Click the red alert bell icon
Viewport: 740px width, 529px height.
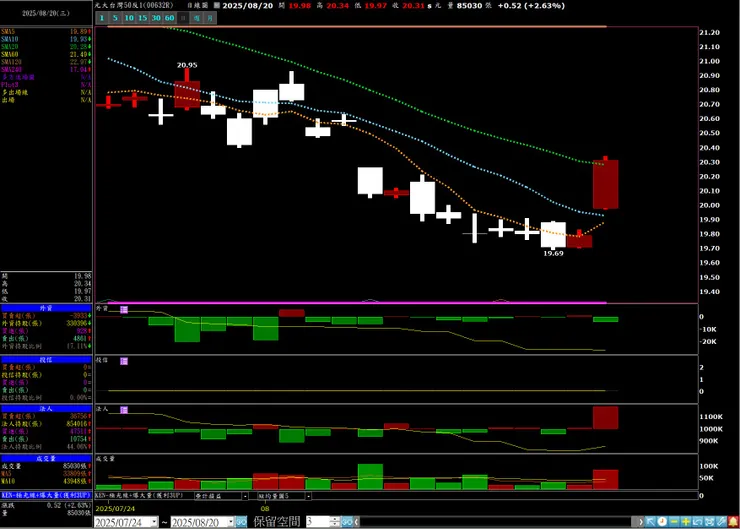pos(733,521)
